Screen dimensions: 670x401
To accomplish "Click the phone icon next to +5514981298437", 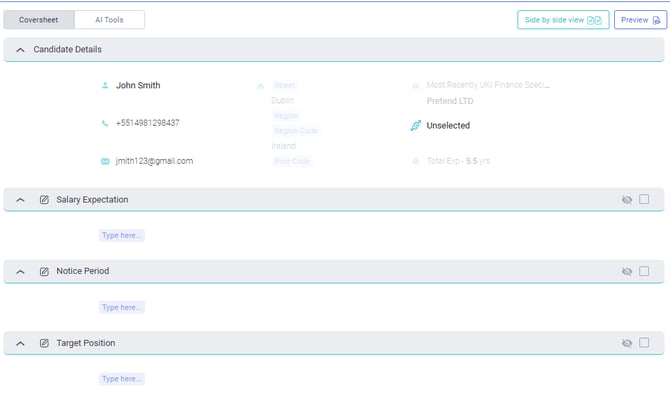I will [x=105, y=124].
